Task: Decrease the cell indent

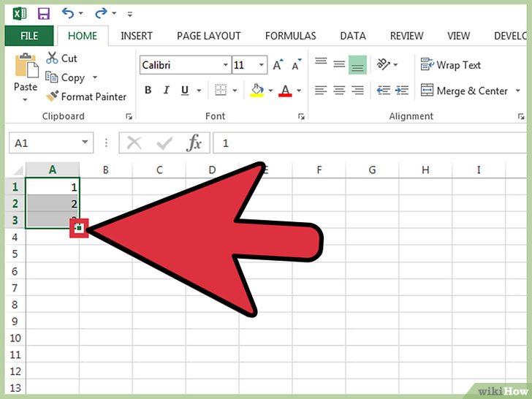Action: (384, 91)
